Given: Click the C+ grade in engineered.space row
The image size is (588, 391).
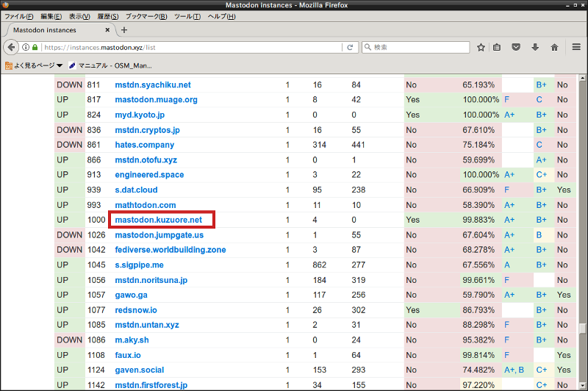Looking at the screenshot, I should pyautogui.click(x=541, y=175).
